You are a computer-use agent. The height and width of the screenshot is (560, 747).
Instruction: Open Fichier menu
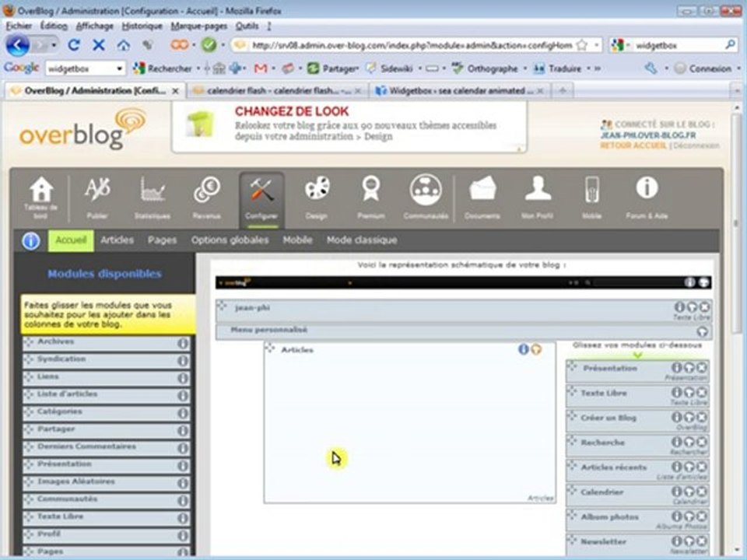point(19,26)
